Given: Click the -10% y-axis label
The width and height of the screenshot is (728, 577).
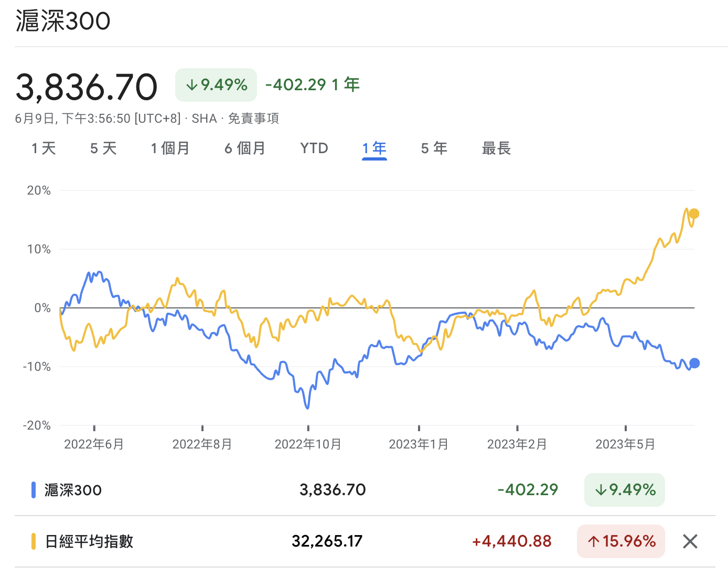Looking at the screenshot, I should (x=37, y=367).
